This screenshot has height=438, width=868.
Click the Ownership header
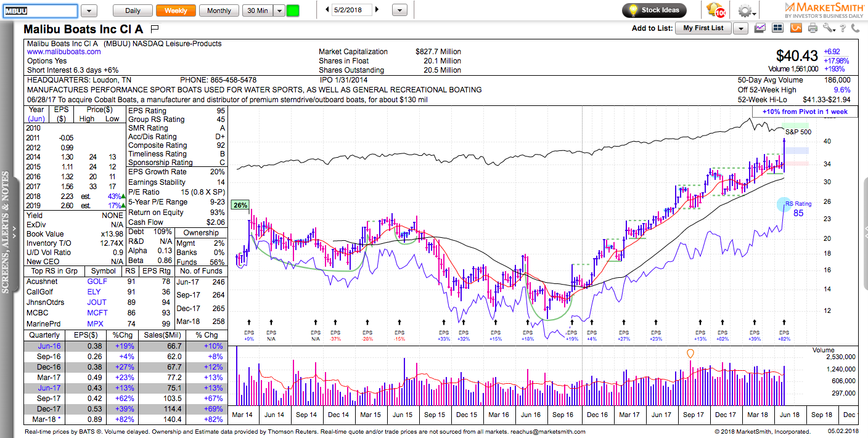coord(201,233)
